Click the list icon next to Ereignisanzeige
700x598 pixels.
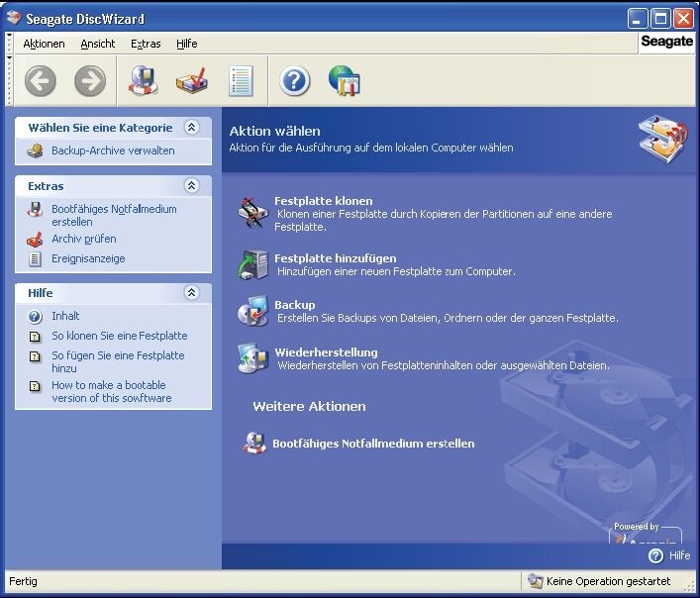[35, 258]
